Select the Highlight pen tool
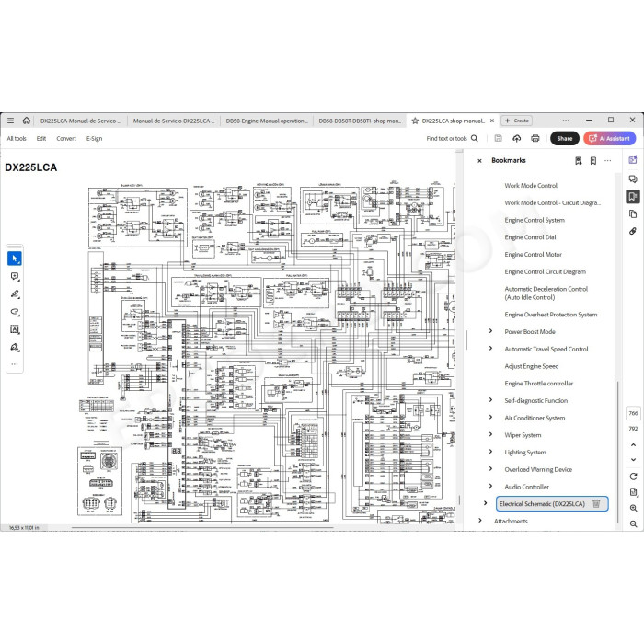Screen dimensions: 644x644 coord(15,294)
